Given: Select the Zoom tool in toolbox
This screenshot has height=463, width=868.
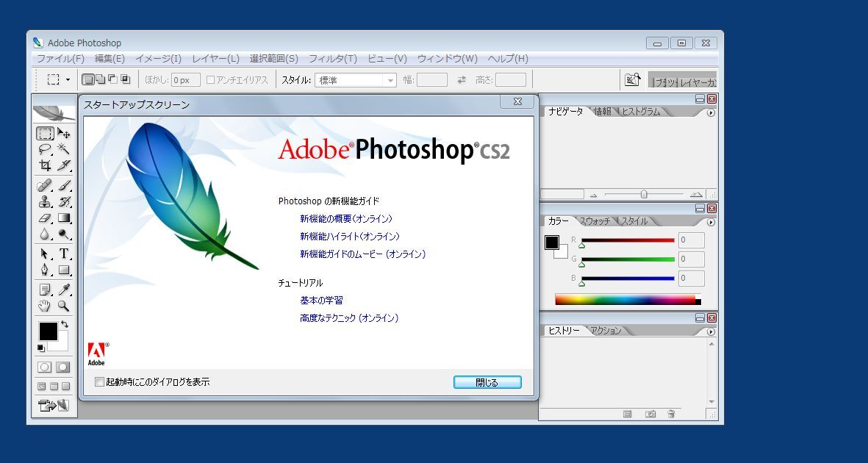Looking at the screenshot, I should [64, 306].
